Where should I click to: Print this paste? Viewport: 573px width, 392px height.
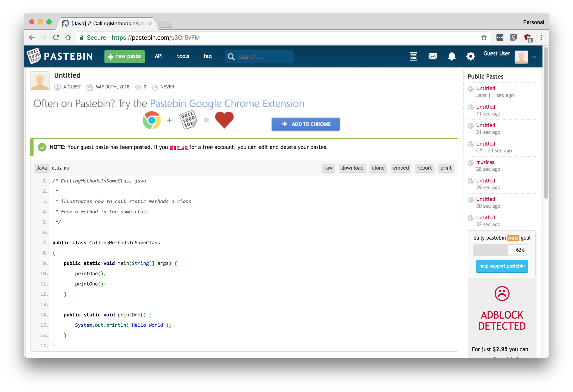coord(446,168)
